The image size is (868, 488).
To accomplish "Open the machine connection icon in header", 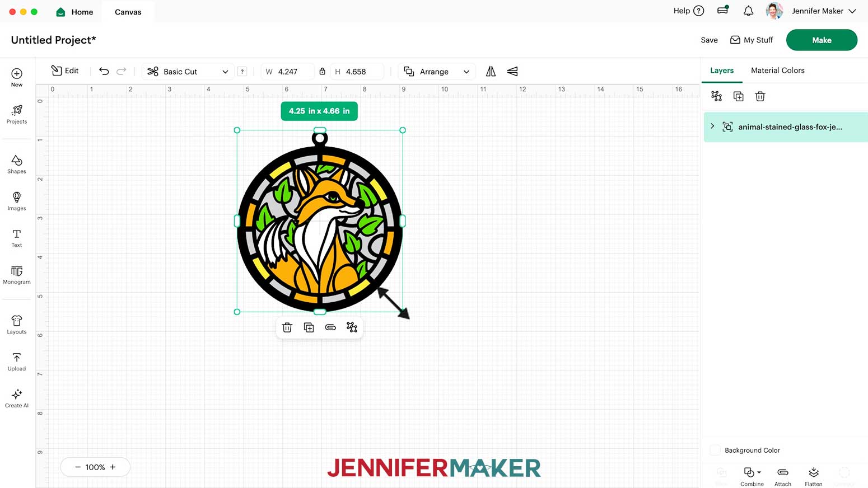I will point(723,10).
